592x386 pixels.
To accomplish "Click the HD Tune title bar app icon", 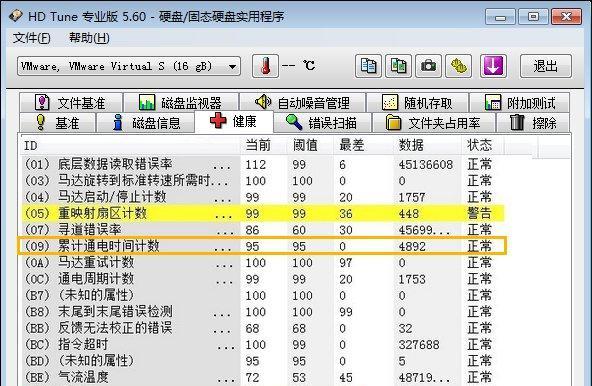I will coord(15,16).
